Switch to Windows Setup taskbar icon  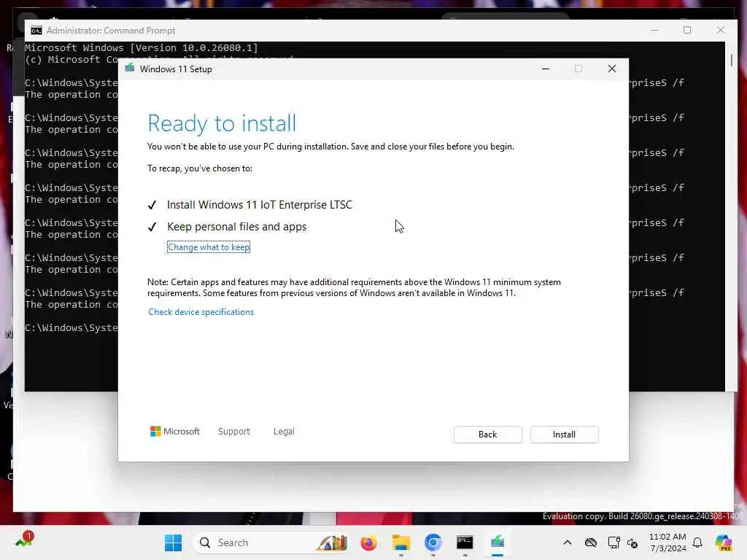(x=497, y=542)
